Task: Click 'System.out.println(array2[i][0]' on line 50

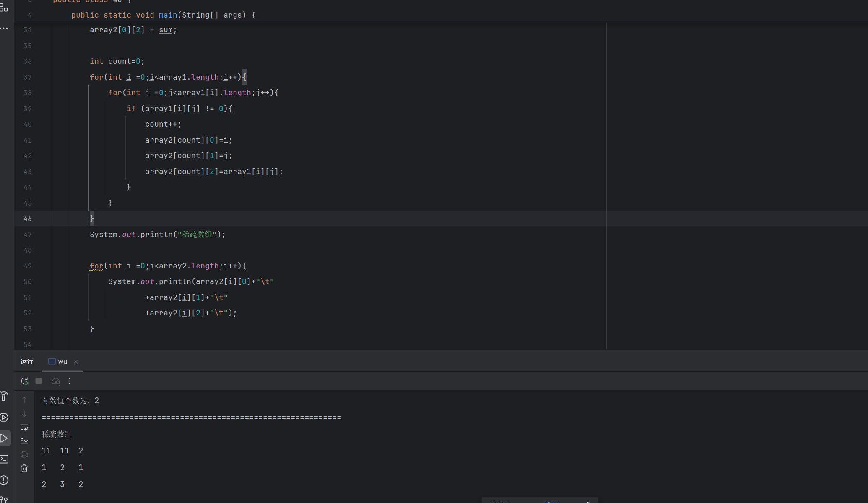Action: pyautogui.click(x=179, y=281)
